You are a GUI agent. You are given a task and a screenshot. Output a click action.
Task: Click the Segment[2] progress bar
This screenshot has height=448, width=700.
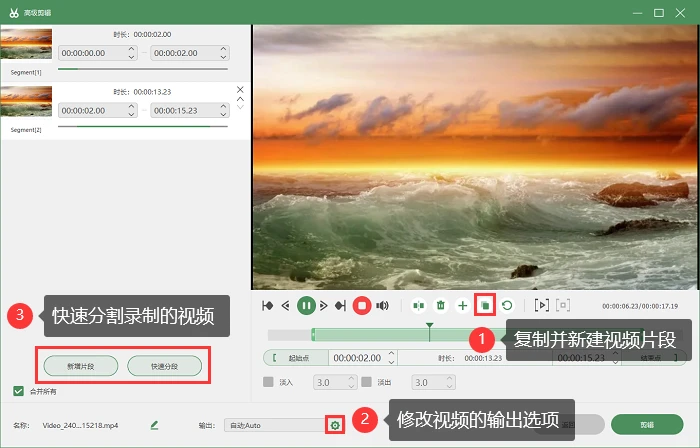[x=143, y=127]
